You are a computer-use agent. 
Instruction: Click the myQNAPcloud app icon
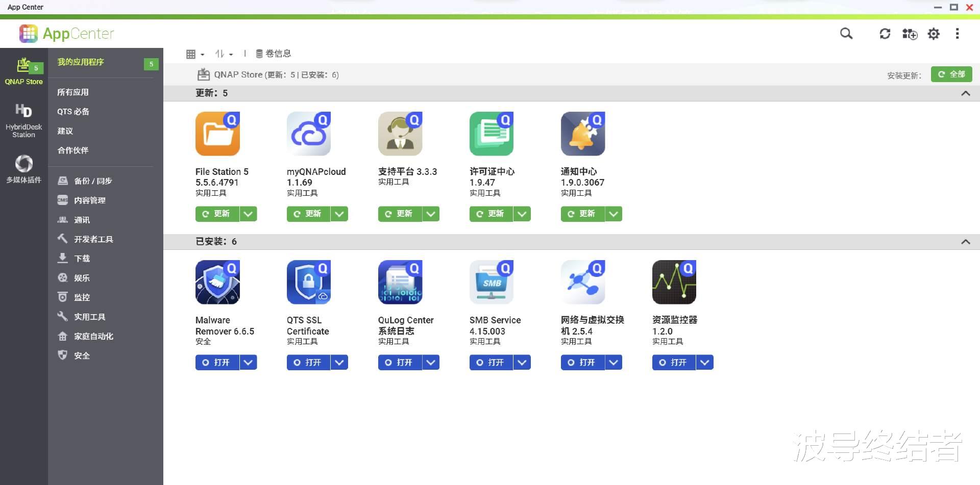309,134
